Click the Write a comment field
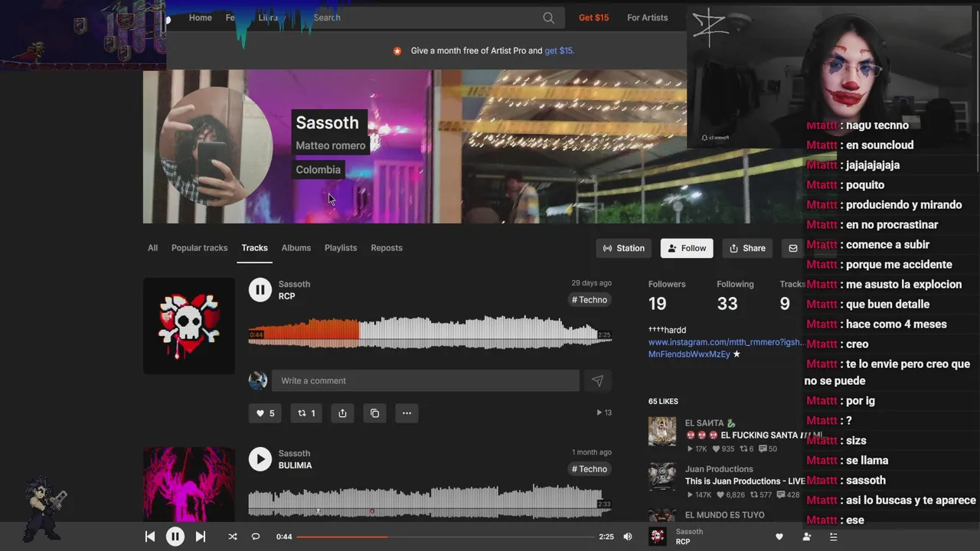The height and width of the screenshot is (551, 980). click(x=426, y=380)
